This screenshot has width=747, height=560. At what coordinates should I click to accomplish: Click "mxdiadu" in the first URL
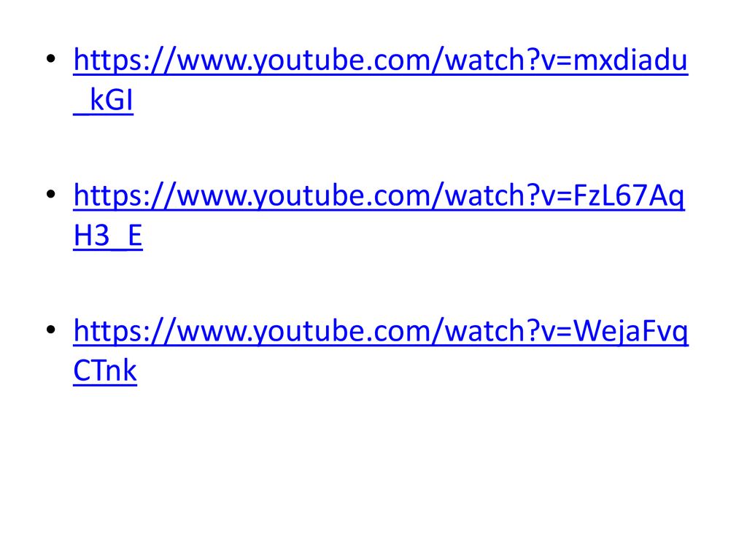click(630, 60)
